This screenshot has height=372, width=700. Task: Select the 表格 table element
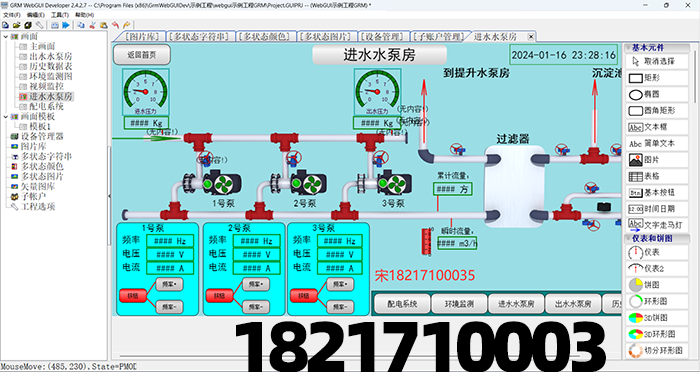pyautogui.click(x=657, y=176)
